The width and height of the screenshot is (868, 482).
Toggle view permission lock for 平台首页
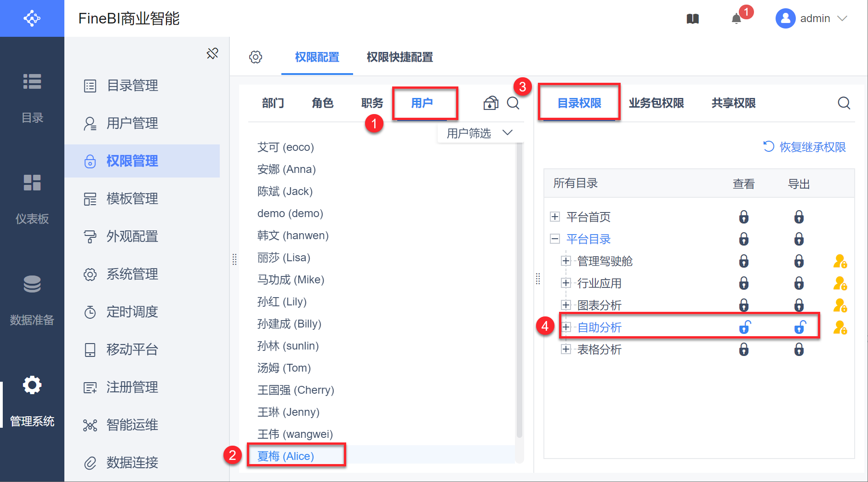(x=744, y=217)
